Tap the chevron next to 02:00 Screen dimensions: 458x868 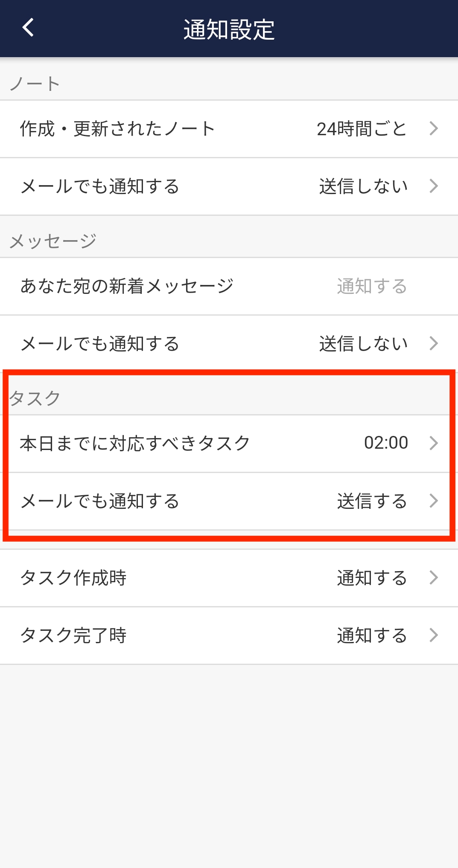pyautogui.click(x=435, y=443)
